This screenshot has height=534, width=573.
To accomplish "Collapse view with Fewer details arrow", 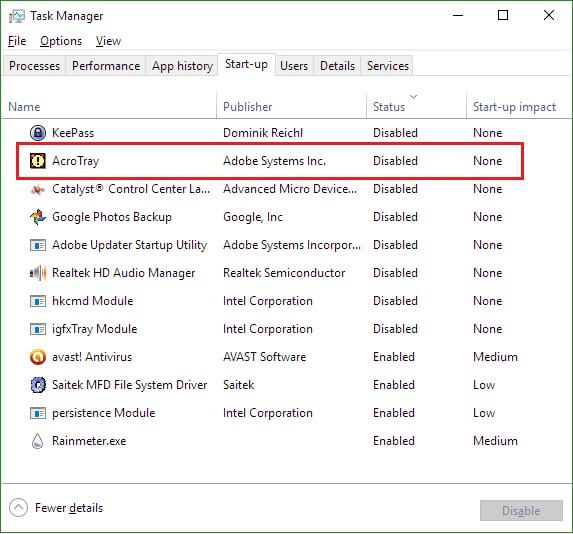I will (18, 508).
